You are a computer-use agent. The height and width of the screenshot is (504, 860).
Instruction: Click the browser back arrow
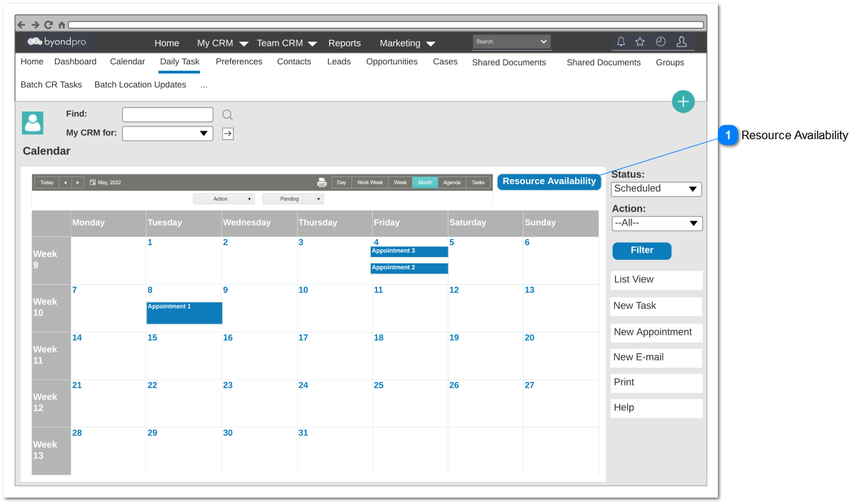(x=21, y=24)
